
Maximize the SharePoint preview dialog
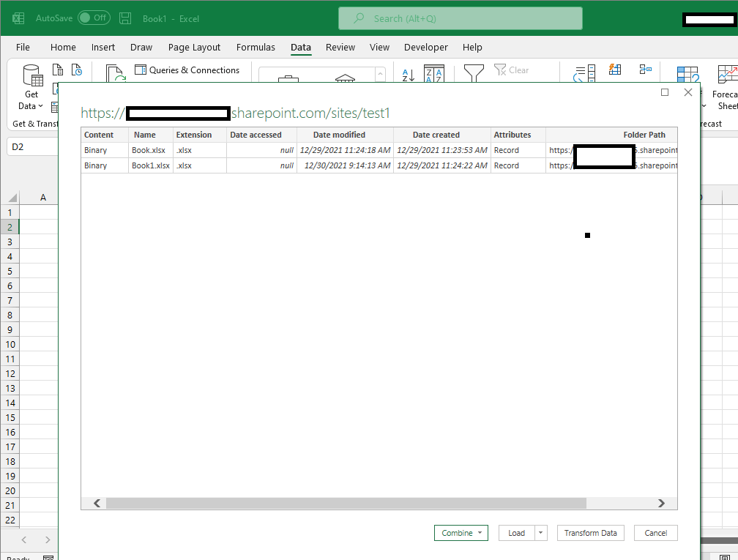click(665, 92)
